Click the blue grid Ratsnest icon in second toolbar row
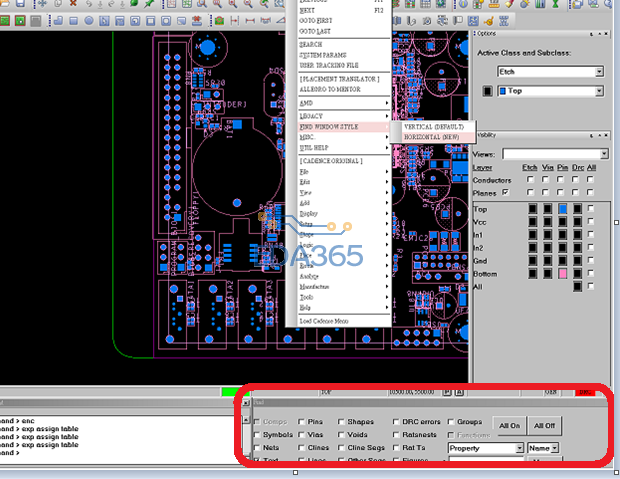Image resolution: width=620 pixels, height=479 pixels. pyautogui.click(x=473, y=21)
